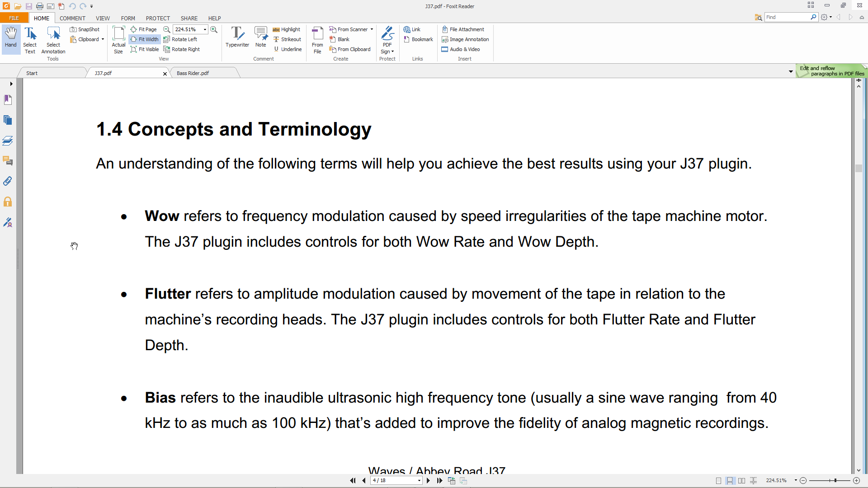This screenshot has width=868, height=488.
Task: Toggle the Strikeout markup tool
Action: (287, 39)
